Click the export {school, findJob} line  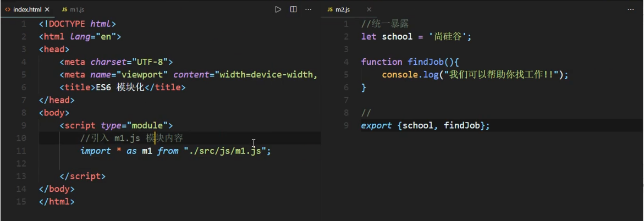click(426, 125)
